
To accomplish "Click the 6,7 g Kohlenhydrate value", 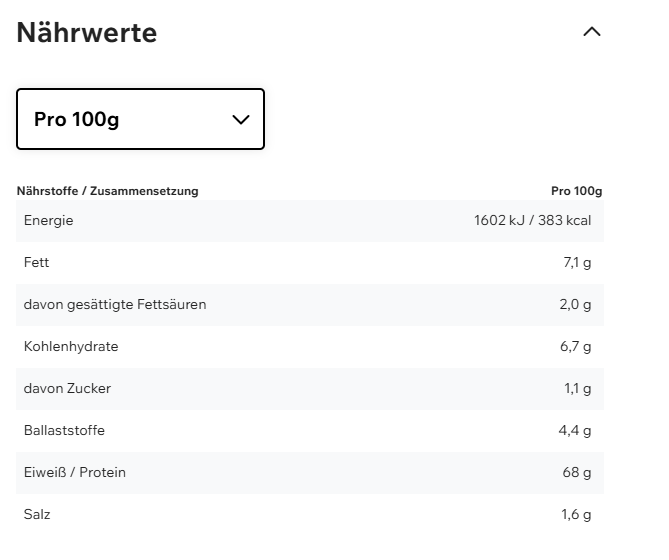I will (576, 347).
